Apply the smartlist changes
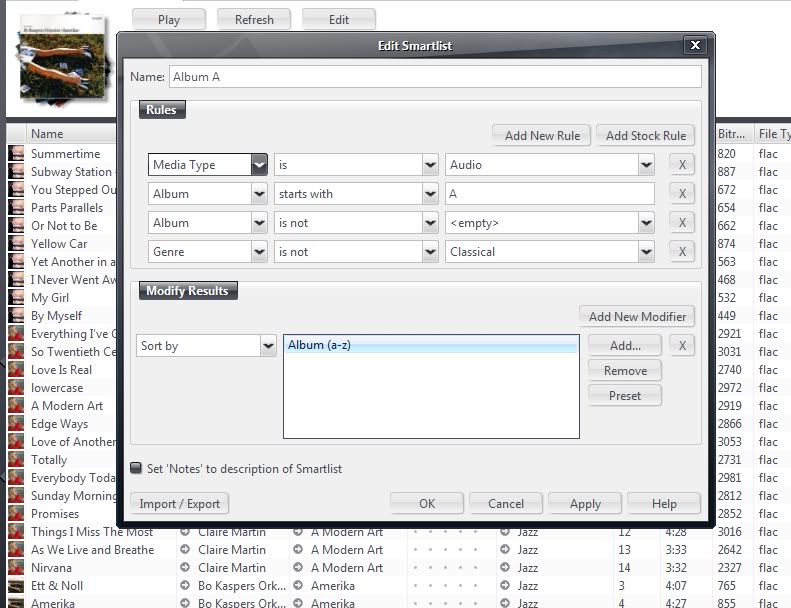 585,504
